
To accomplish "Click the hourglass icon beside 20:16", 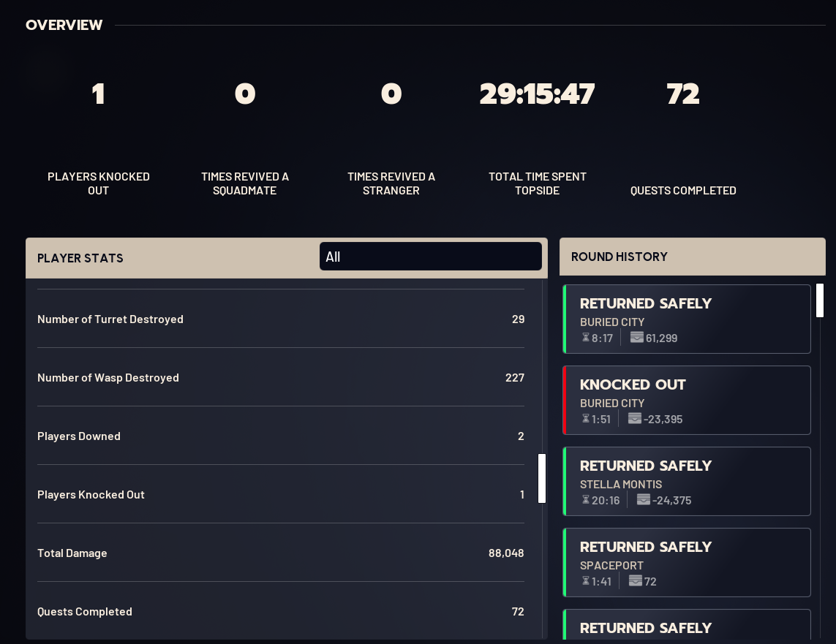I will (585, 500).
